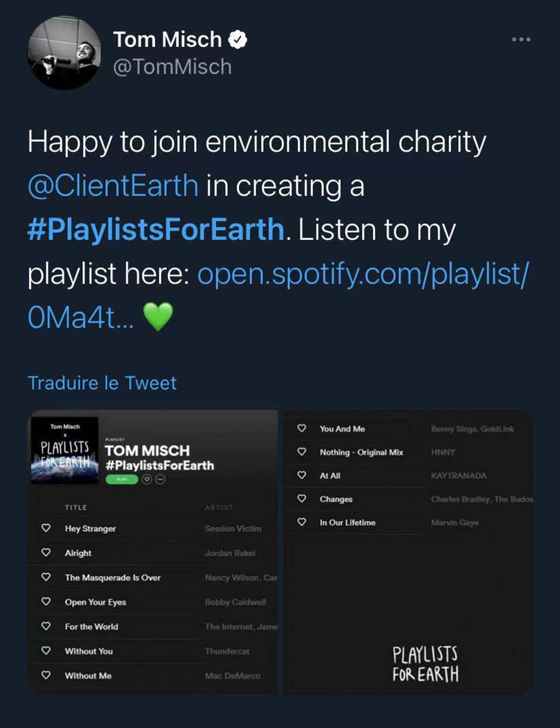Toggle the playlist save heart beside Play

tap(148, 480)
